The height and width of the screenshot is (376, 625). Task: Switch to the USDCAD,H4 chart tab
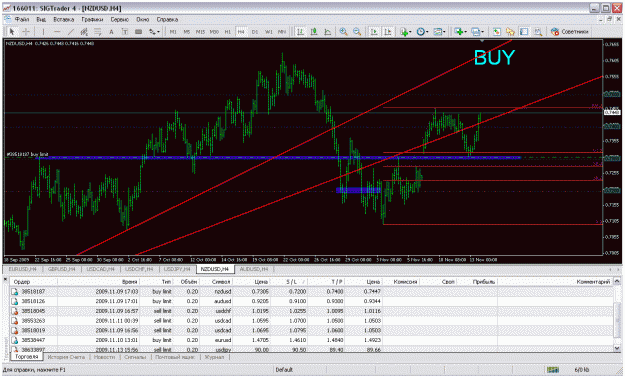pyautogui.click(x=100, y=269)
